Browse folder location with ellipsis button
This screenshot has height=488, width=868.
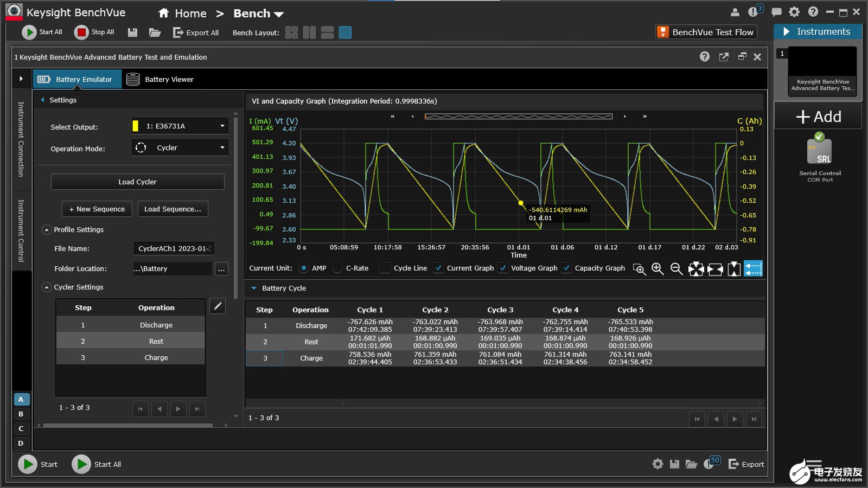(x=221, y=269)
